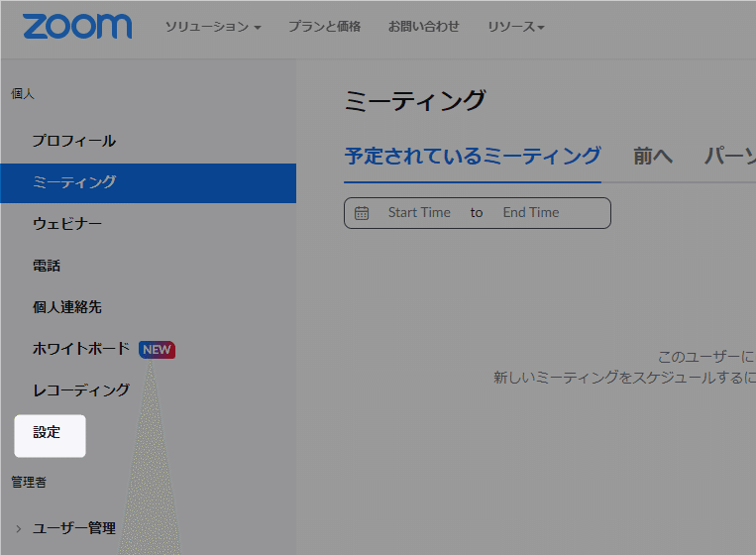The height and width of the screenshot is (555, 756).
Task: Switch to 予定されているミーティング tab
Action: [473, 157]
